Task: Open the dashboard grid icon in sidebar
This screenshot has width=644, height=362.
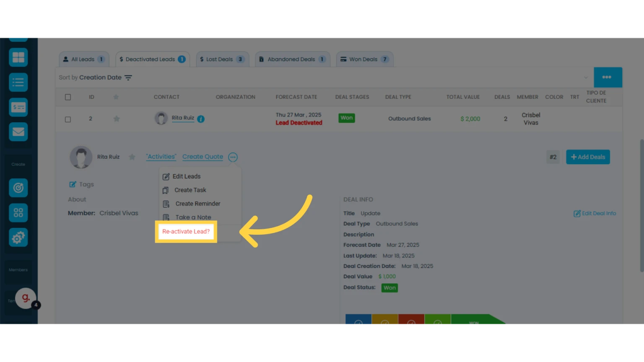Action: [x=18, y=57]
